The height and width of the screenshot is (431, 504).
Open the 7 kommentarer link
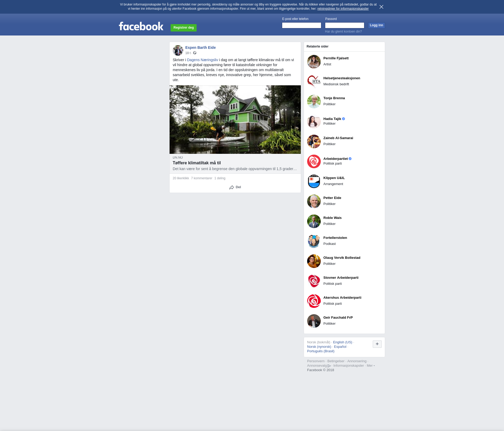[x=202, y=178]
